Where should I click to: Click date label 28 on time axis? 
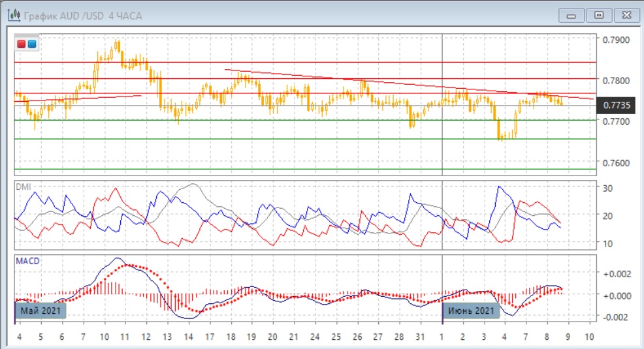point(399,337)
